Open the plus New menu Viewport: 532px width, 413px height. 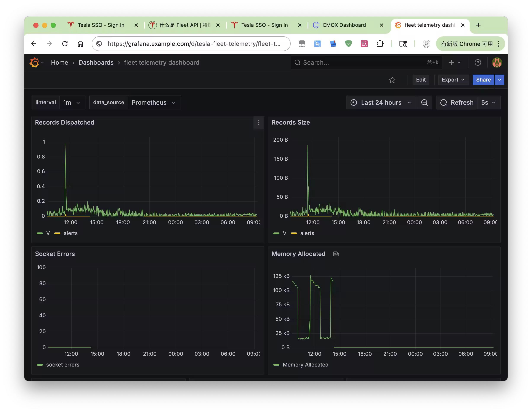[x=455, y=62]
